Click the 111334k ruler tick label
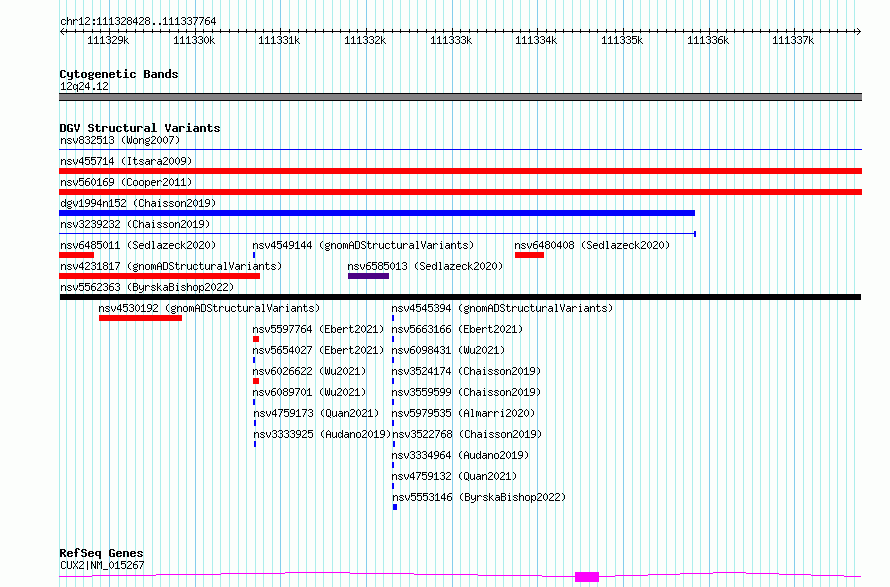890x587 pixels. click(536, 40)
